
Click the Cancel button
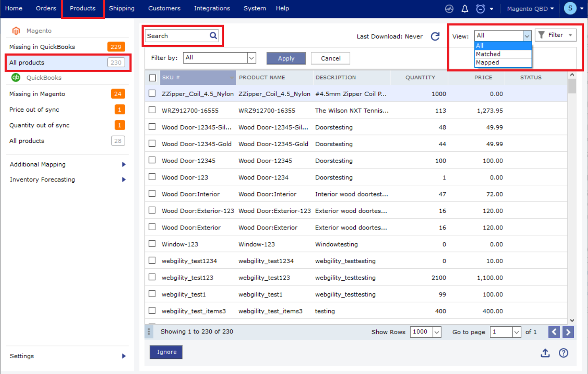(330, 59)
